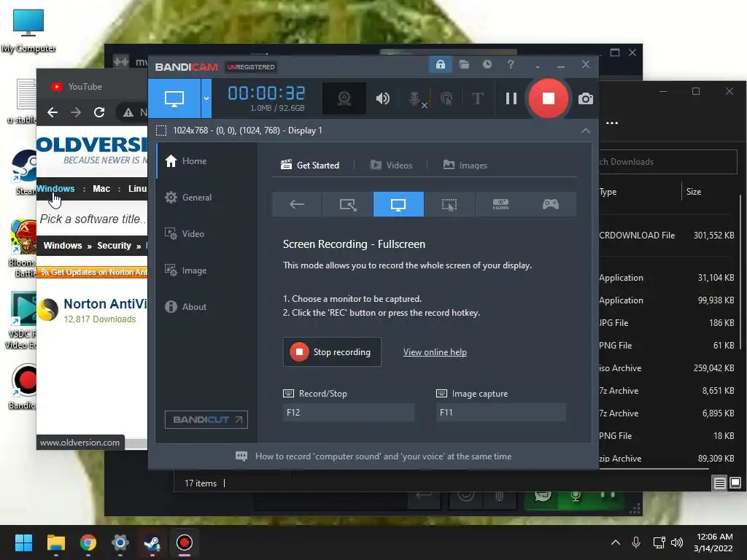Go back in the browser window
Viewport: 747px width, 560px height.
[x=53, y=112]
